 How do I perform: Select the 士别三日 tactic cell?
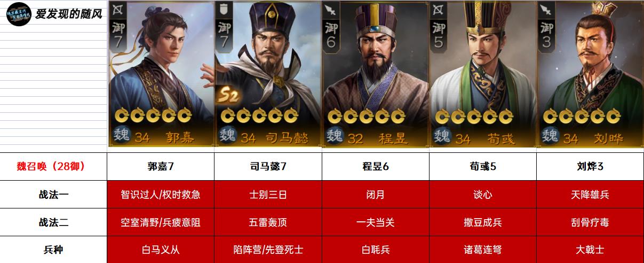click(x=268, y=195)
